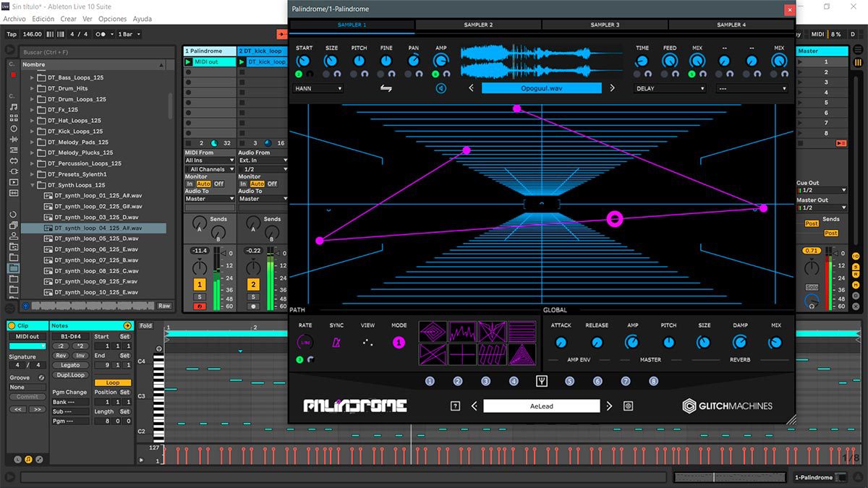Click the path View dots icon
Viewport: 868px width, 488px height.
click(x=367, y=343)
